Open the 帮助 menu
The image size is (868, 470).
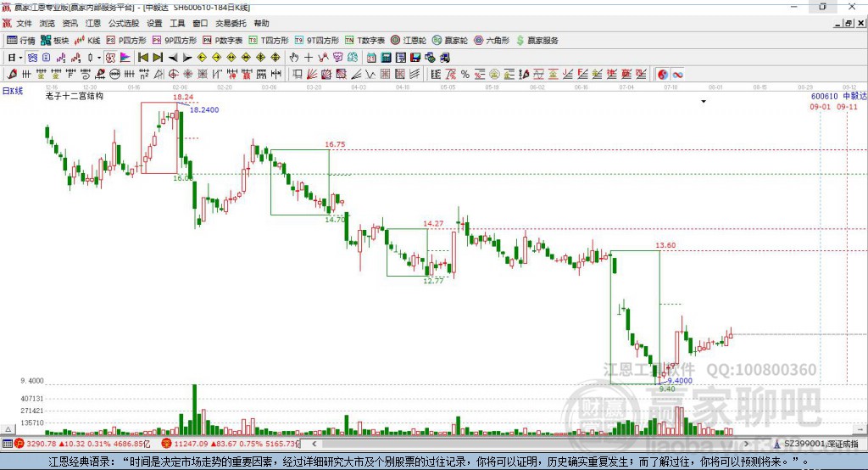click(x=261, y=23)
